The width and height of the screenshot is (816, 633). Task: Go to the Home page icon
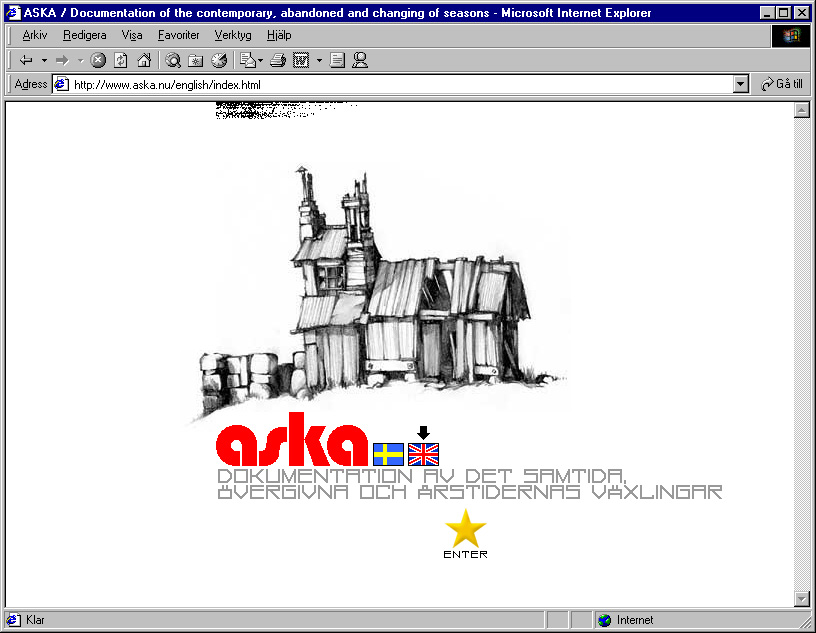pyautogui.click(x=143, y=60)
